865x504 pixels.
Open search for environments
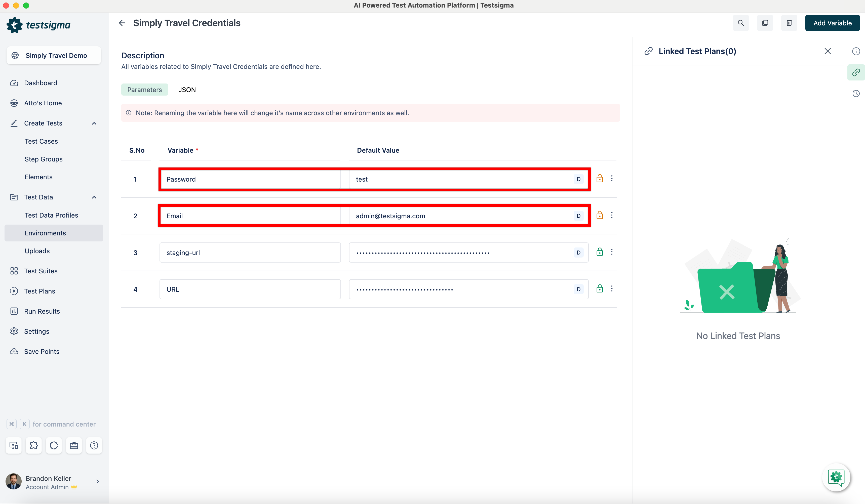(741, 23)
